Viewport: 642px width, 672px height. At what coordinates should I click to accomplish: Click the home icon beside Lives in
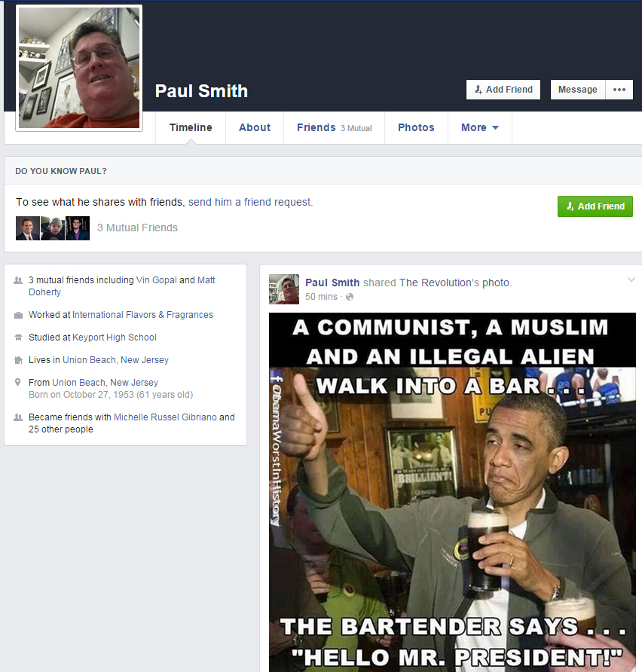coord(18,360)
